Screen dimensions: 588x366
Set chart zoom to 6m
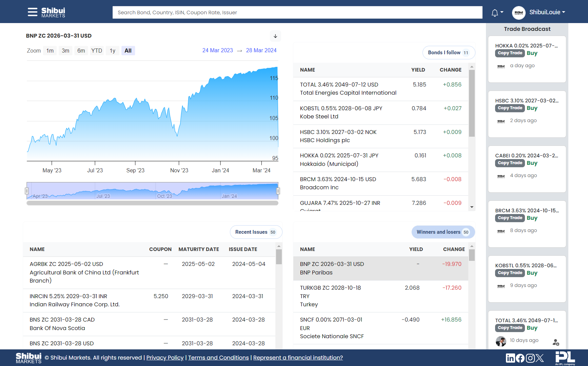point(81,51)
